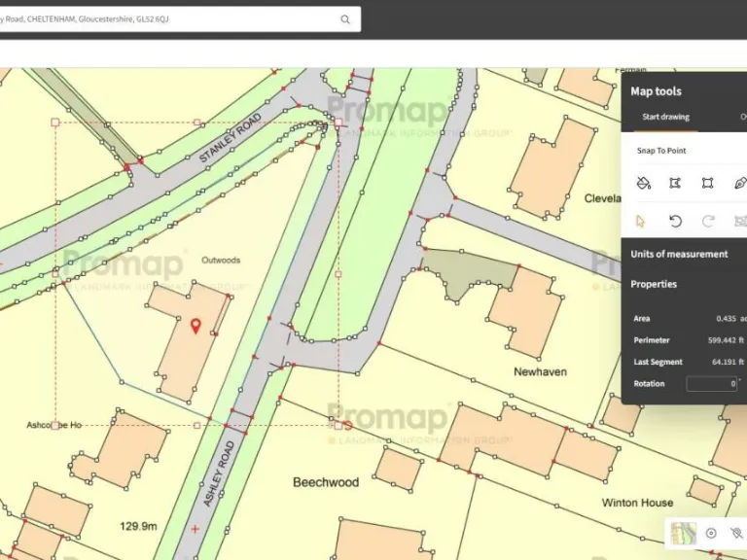Expand Units of measurement section

pyautogui.click(x=679, y=254)
